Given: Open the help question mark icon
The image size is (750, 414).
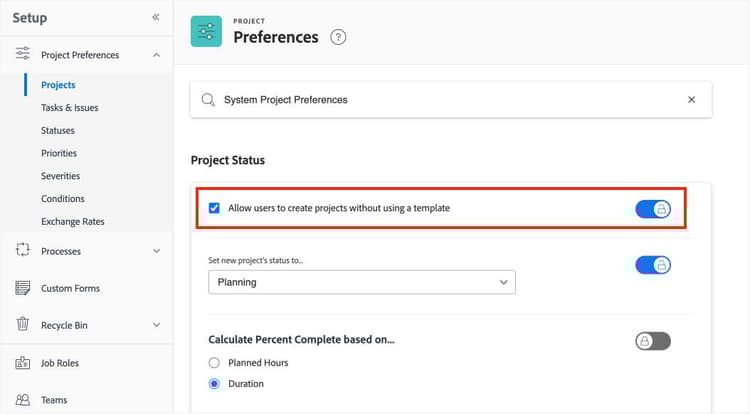Looking at the screenshot, I should click(x=338, y=37).
